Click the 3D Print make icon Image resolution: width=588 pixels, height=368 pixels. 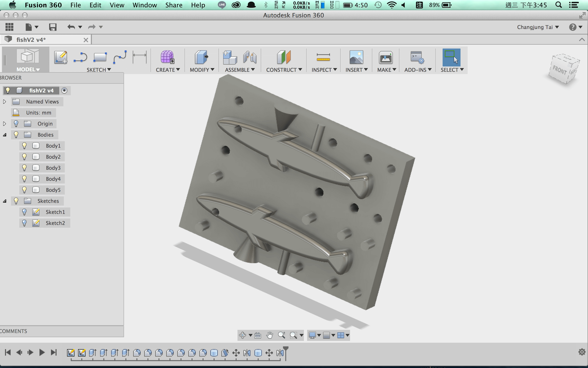point(386,57)
